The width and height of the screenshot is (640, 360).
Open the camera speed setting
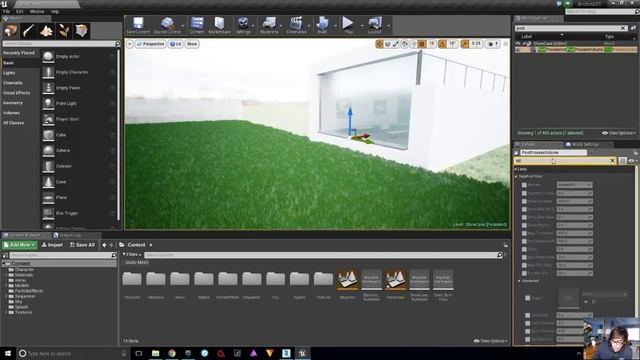click(x=494, y=44)
